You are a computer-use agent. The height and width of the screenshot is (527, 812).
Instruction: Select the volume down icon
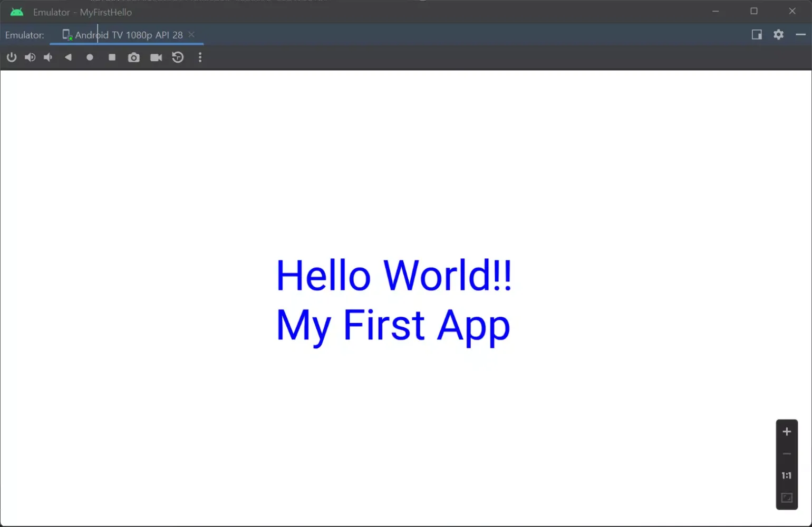[x=47, y=57]
